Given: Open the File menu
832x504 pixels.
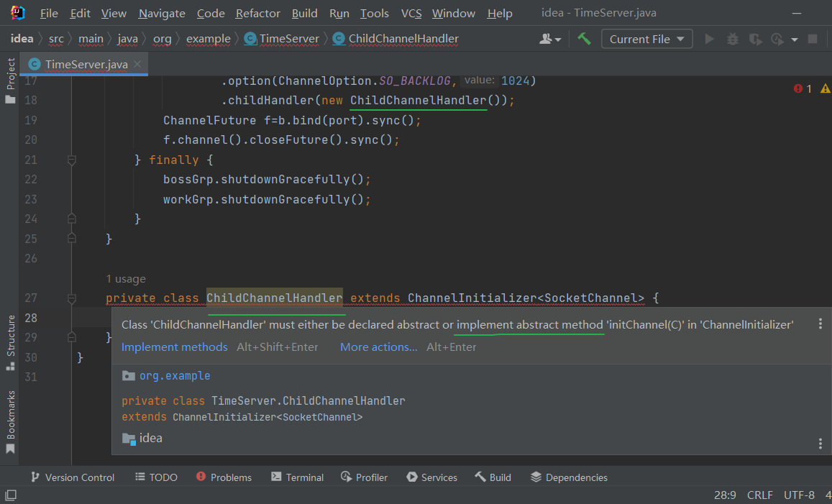Looking at the screenshot, I should pos(49,13).
